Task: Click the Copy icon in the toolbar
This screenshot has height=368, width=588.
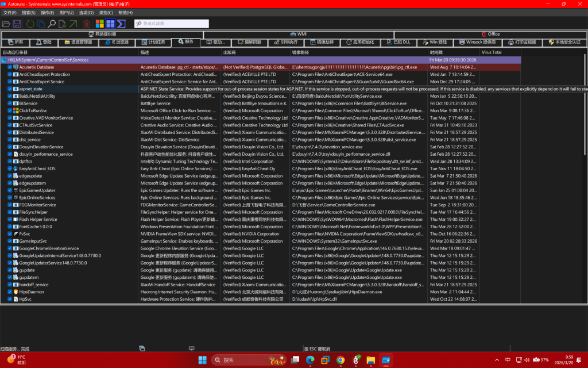Action: (x=41, y=24)
